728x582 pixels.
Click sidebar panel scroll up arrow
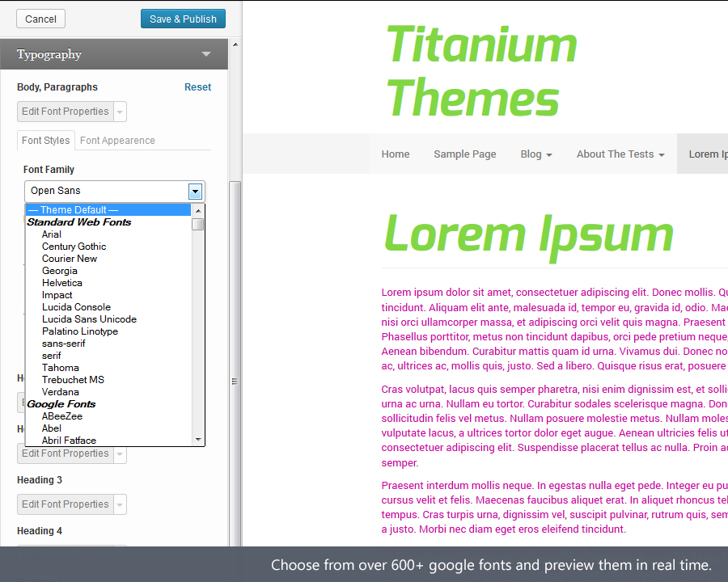coord(235,44)
